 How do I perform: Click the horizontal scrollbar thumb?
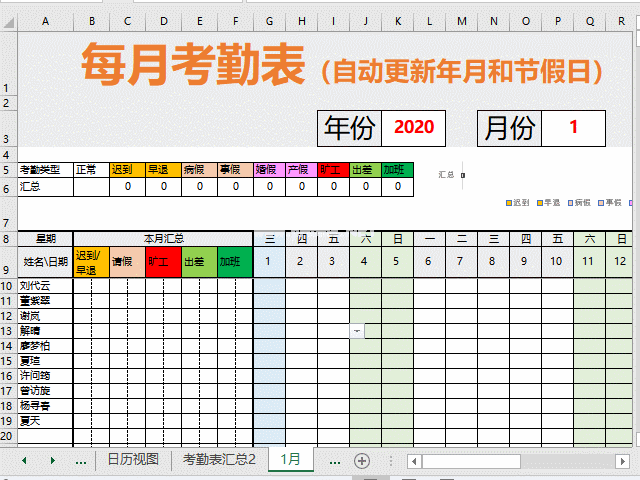coord(471,462)
